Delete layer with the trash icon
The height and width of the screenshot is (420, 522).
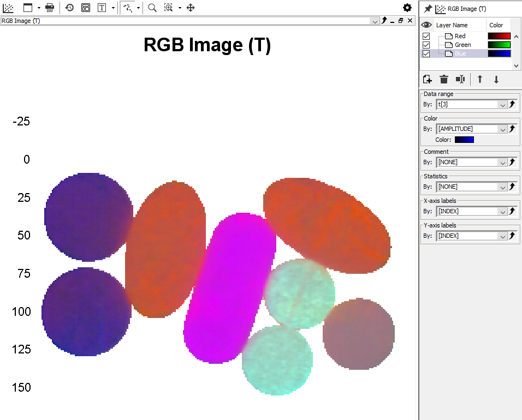(x=444, y=79)
